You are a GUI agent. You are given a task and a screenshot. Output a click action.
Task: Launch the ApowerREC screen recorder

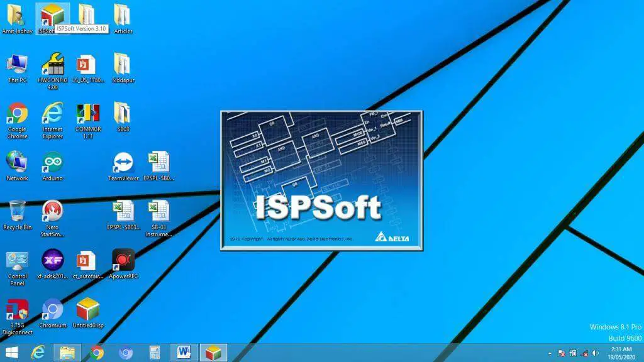pos(123,265)
